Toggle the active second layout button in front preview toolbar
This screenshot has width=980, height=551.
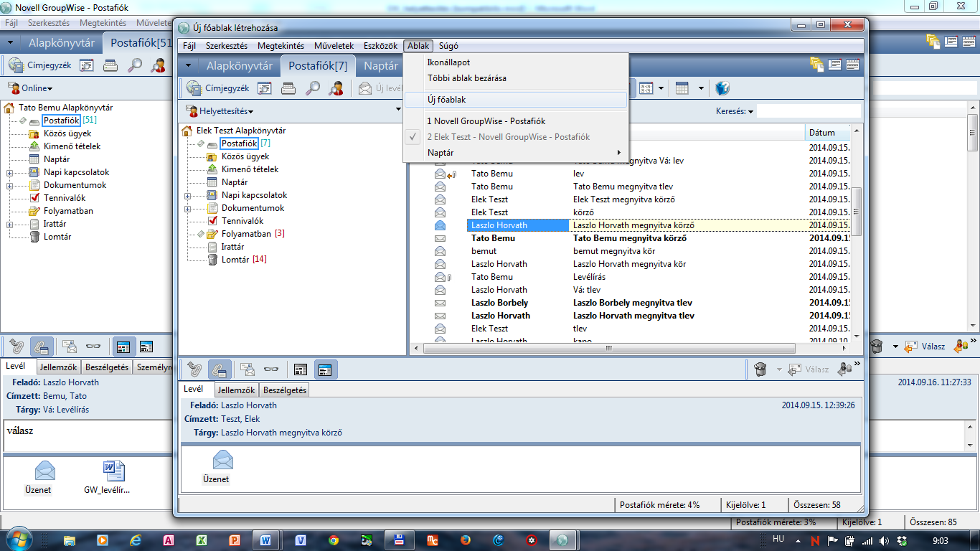click(x=325, y=369)
